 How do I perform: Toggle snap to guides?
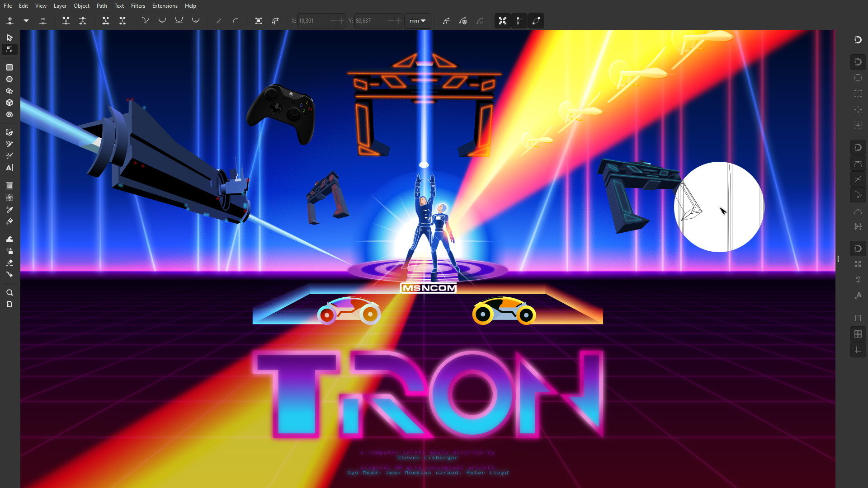coord(858,350)
